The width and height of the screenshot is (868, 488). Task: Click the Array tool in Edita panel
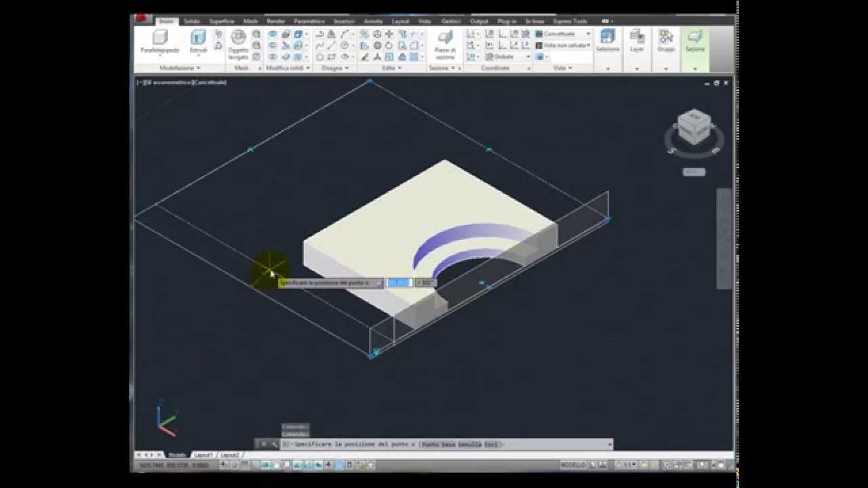413,57
